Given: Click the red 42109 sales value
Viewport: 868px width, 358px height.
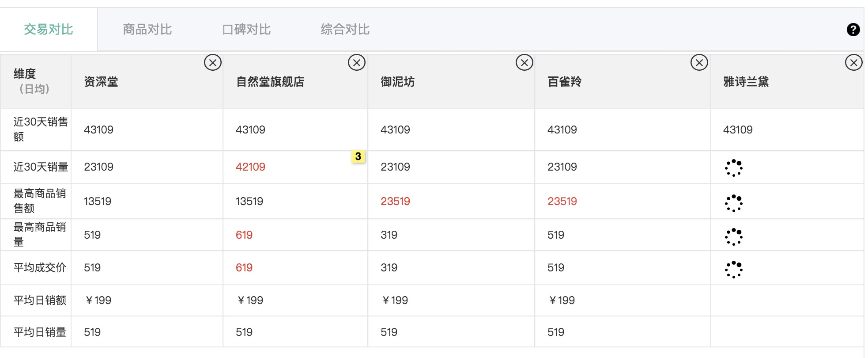Looking at the screenshot, I should click(250, 167).
